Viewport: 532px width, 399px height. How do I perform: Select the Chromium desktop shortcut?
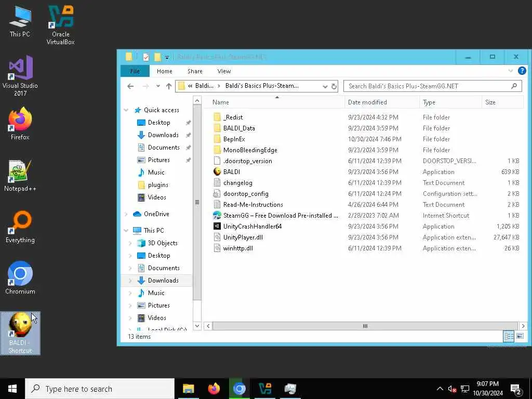20,278
